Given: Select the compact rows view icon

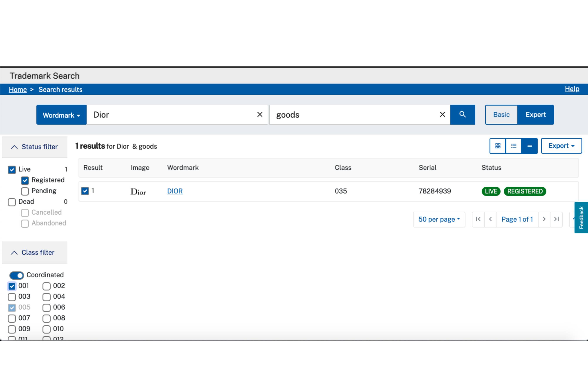Looking at the screenshot, I should [529, 146].
